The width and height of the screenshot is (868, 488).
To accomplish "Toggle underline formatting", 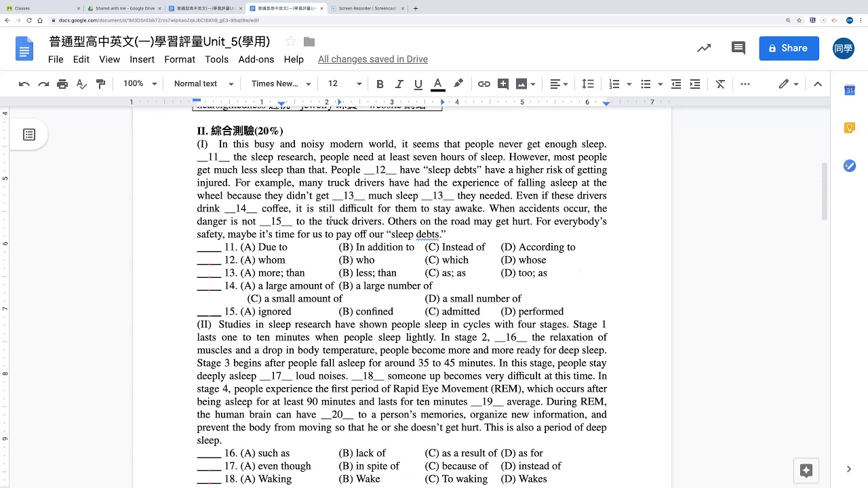I will pos(418,84).
